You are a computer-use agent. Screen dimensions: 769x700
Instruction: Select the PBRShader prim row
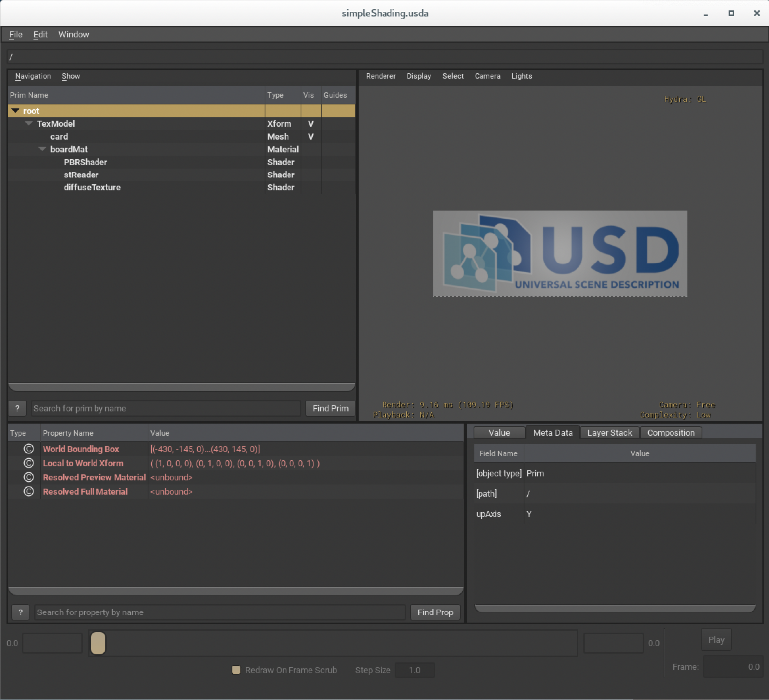[182, 162]
